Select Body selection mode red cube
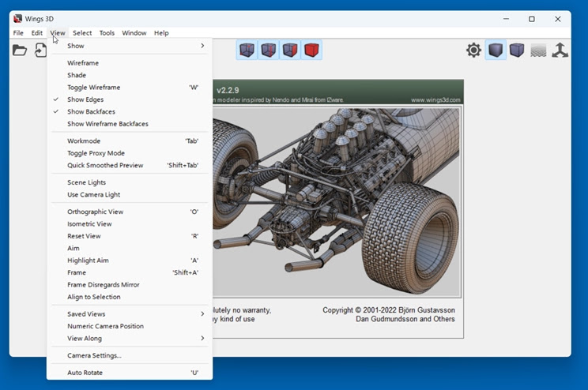The width and height of the screenshot is (588, 390). (x=311, y=50)
